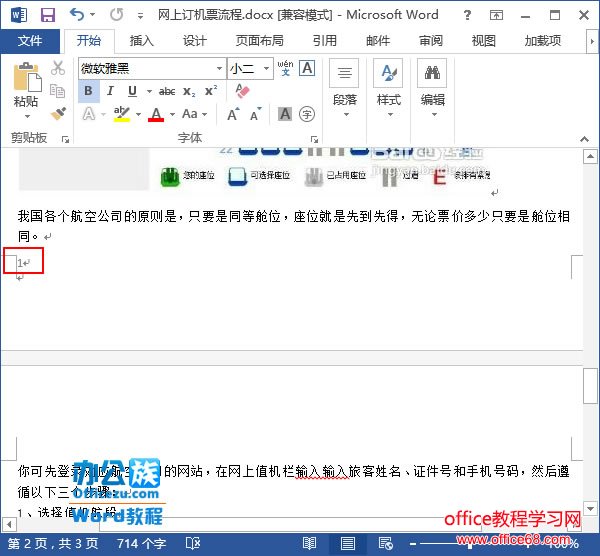
Task: Select the Format Painter brush
Action: [58, 114]
